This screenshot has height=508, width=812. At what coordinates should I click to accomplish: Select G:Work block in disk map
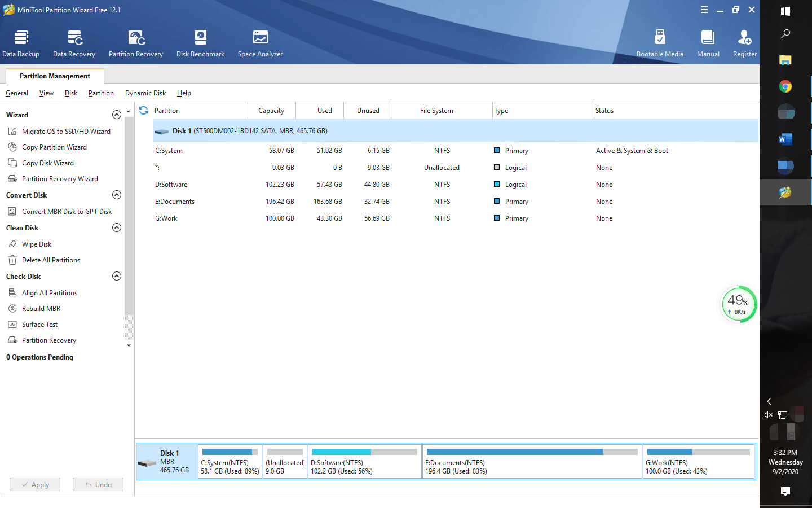click(x=698, y=462)
